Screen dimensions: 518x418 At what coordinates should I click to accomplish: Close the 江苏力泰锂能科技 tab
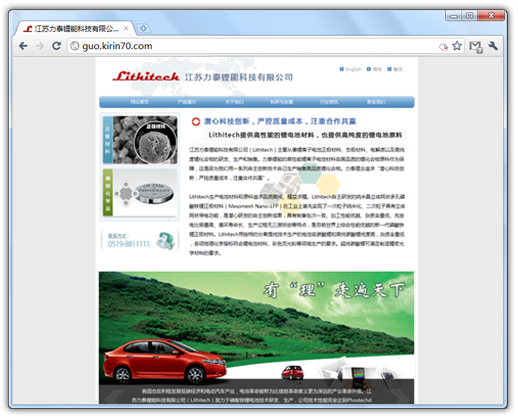[x=126, y=29]
